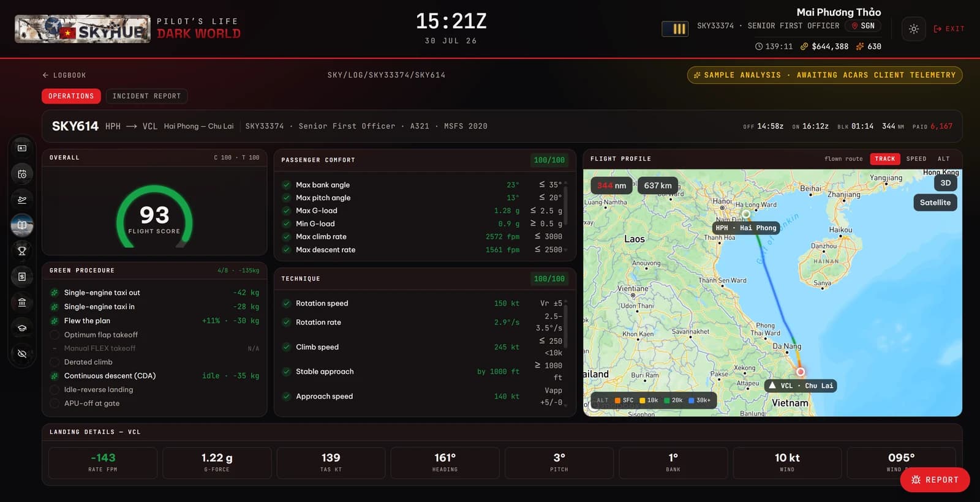
Task: Click the Max bank angle check icon
Action: coord(286,185)
